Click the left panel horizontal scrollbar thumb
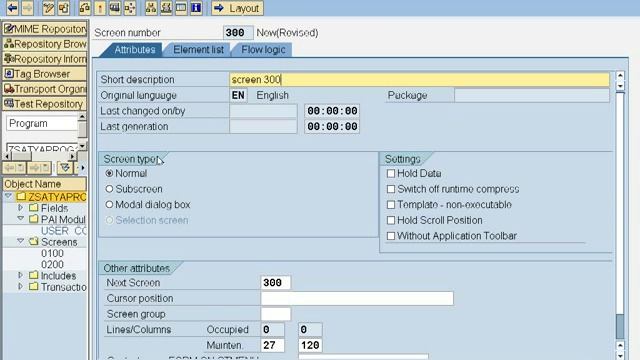This screenshot has width=640, height=360. 21,156
